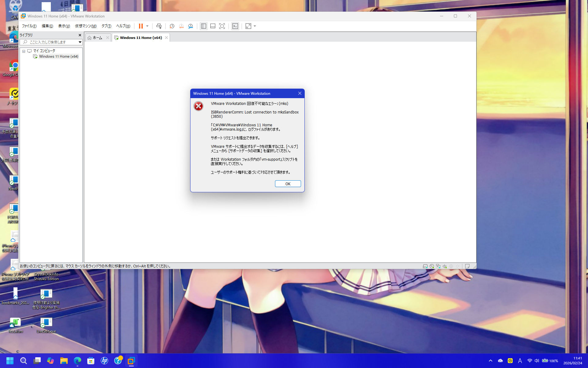Take a snapshot using clock-plus icon
Screen dimensions: 588x368
[x=172, y=26]
